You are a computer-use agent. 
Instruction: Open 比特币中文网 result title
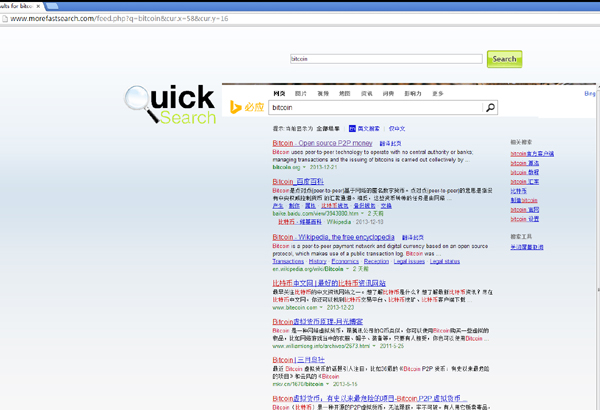coord(329,283)
